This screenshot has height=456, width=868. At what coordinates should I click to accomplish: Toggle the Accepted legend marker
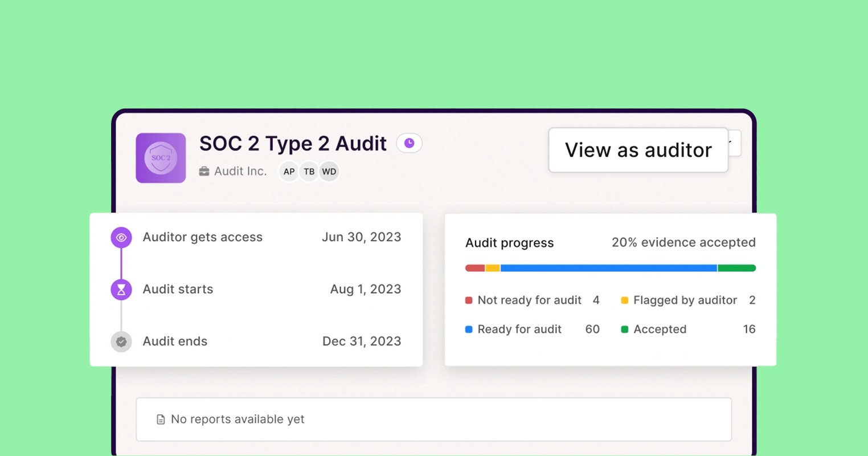click(625, 329)
